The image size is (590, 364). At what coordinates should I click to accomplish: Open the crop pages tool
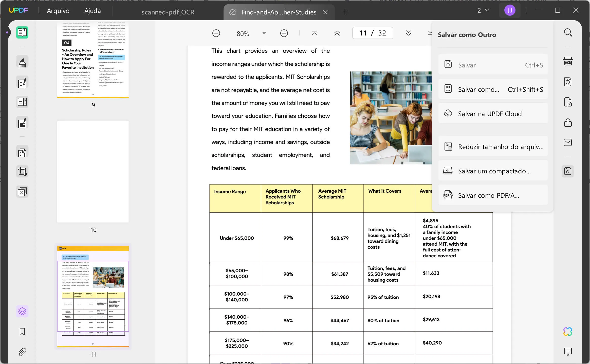pyautogui.click(x=22, y=171)
